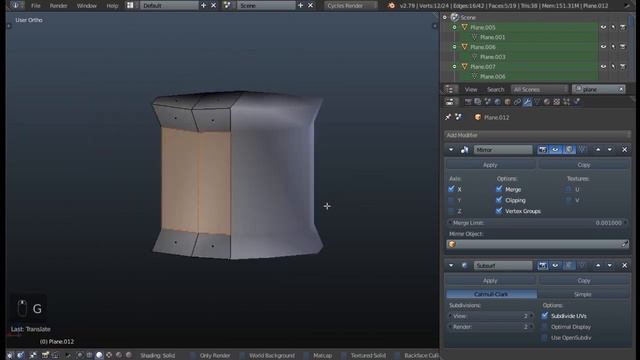640x360 pixels.
Task: Expand the Plane.006 tree item
Action: pyautogui.click(x=454, y=47)
